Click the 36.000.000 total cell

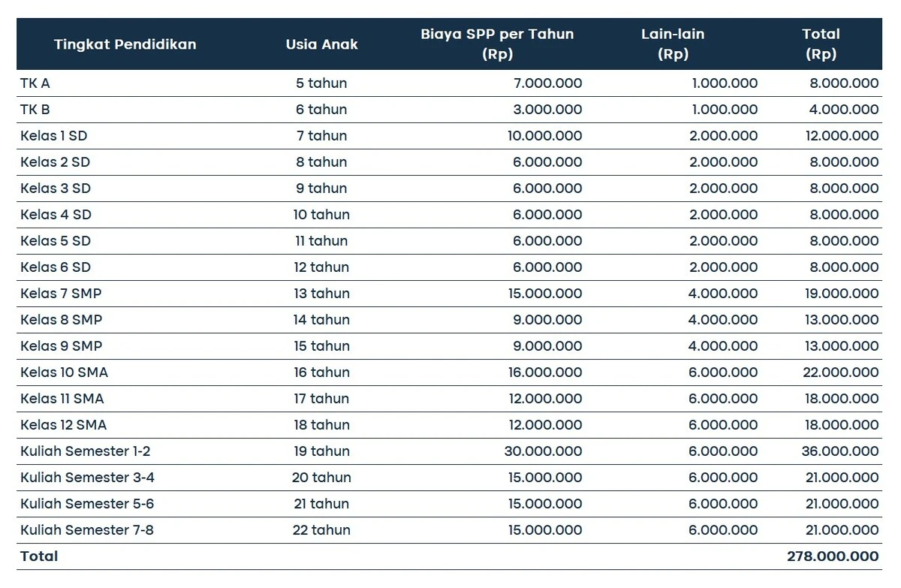(x=842, y=451)
